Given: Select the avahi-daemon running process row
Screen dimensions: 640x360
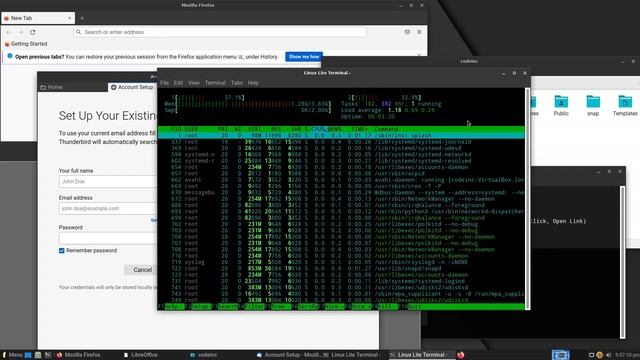Looking at the screenshot, I should tap(341, 180).
